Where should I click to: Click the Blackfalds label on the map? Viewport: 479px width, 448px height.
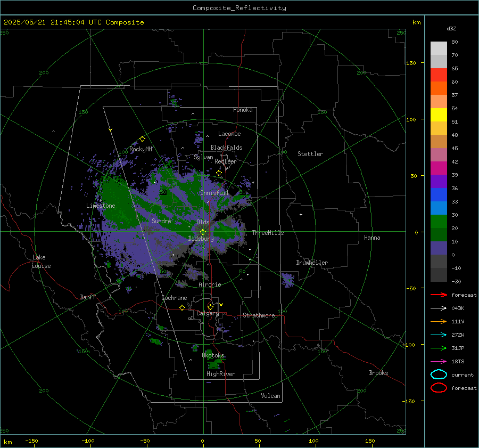(x=226, y=148)
